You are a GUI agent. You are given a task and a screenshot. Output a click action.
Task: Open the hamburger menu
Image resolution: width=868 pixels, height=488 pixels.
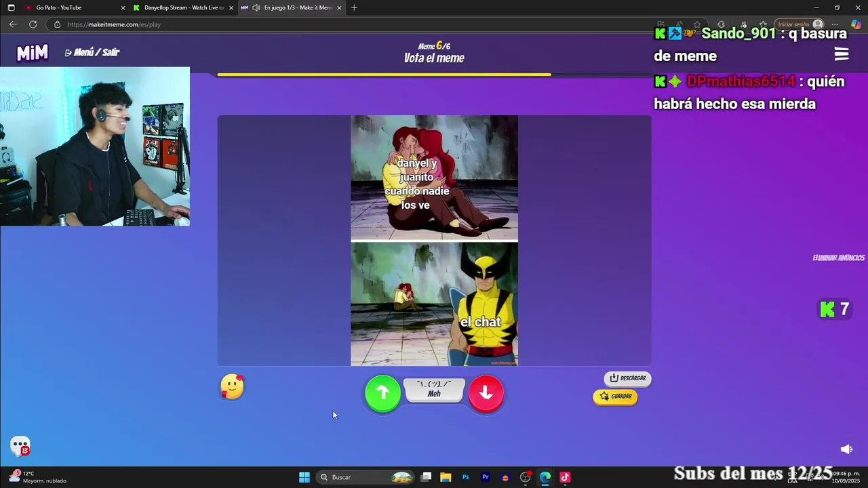point(842,54)
